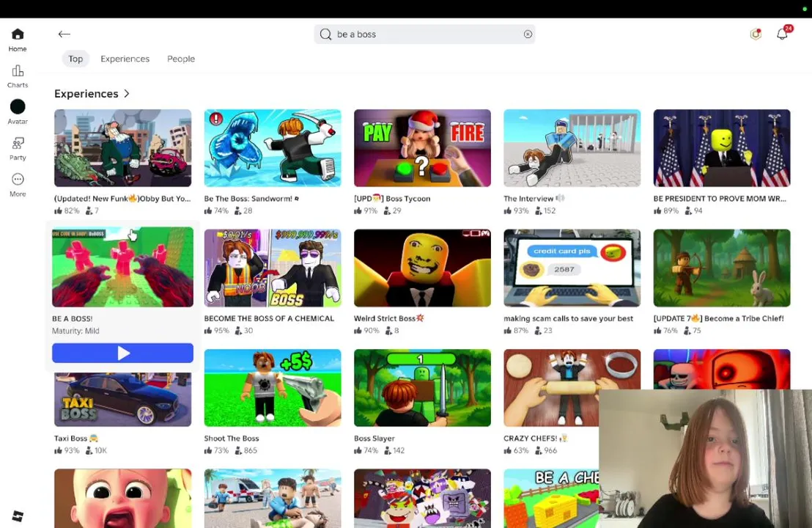
Task: Click the 'Be The Boss: Sandworm!' title
Action: pos(251,199)
